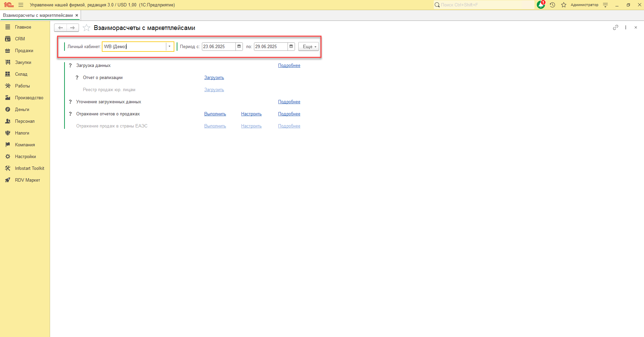The width and height of the screenshot is (644, 337).
Task: Click Загрузить for Отчет о реализации
Action: click(214, 78)
